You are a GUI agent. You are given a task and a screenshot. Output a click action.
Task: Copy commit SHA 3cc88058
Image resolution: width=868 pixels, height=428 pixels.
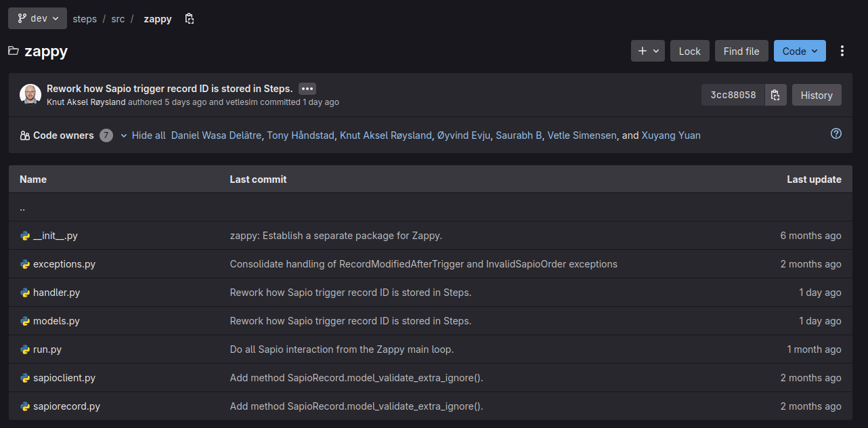775,95
